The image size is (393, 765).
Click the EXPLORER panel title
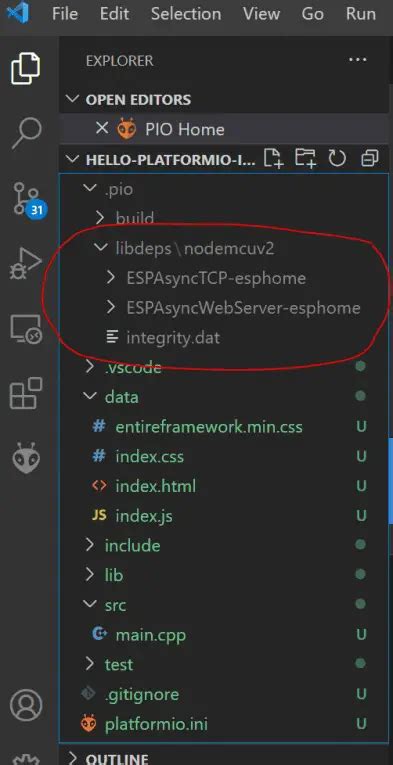119,60
